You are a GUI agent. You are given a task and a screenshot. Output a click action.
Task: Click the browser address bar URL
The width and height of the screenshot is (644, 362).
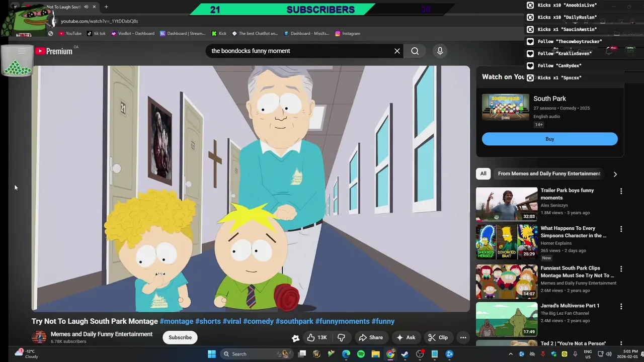[99, 21]
